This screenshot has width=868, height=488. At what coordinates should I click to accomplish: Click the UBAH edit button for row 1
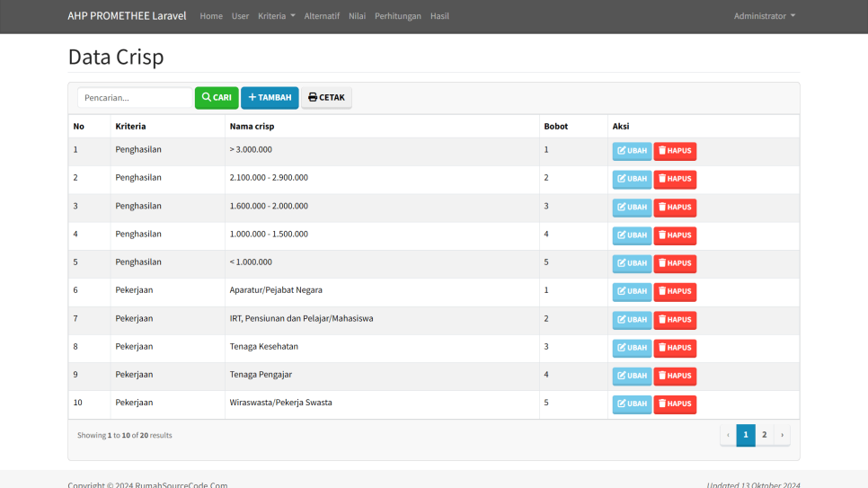click(x=632, y=151)
